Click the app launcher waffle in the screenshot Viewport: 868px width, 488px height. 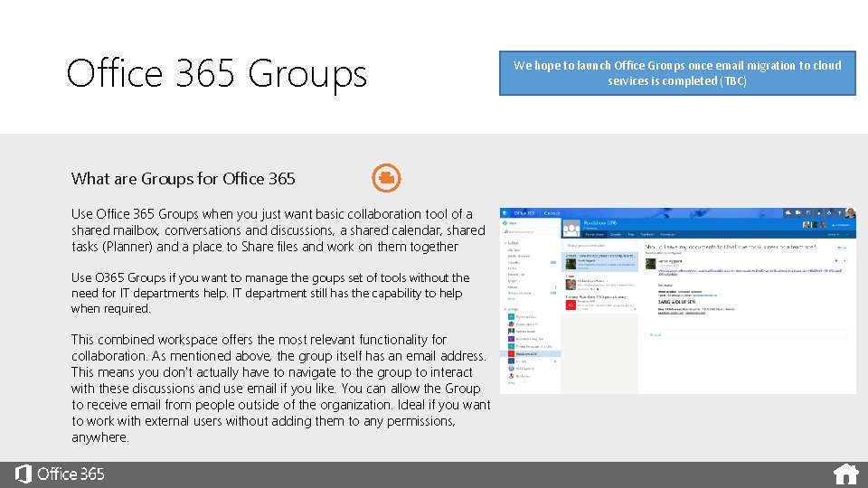click(505, 213)
